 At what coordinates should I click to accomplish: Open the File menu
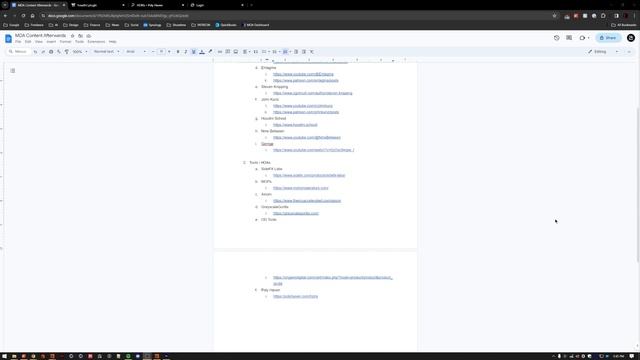coord(18,42)
